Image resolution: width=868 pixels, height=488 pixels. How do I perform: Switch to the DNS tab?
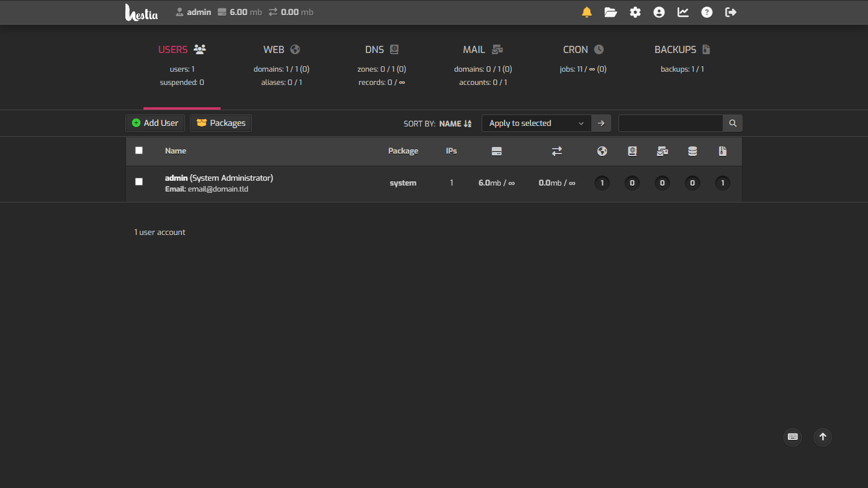click(382, 50)
